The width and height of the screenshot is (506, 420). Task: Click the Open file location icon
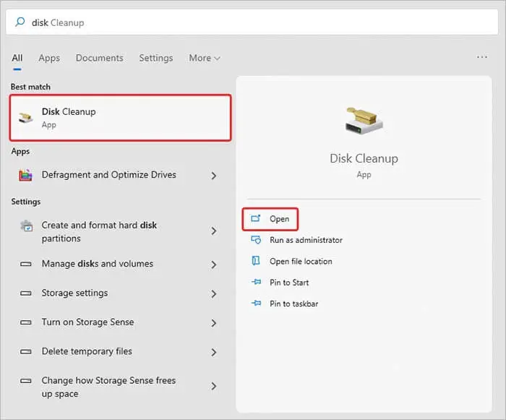pos(256,261)
